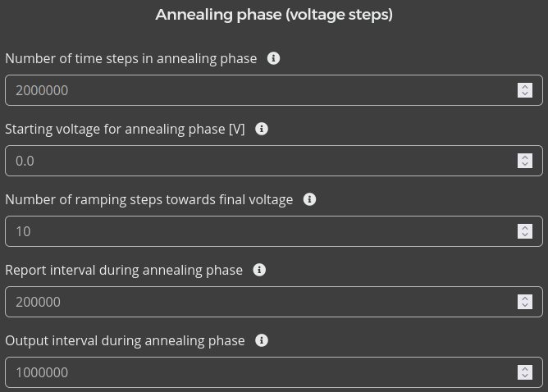Click info icon for number of time steps
The width and height of the screenshot is (548, 392).
coord(274,58)
